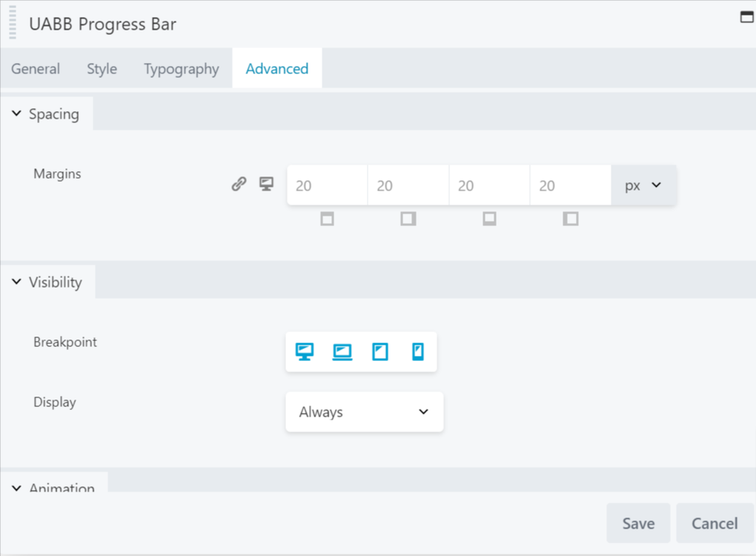This screenshot has width=756, height=556.
Task: Switch to the General tab
Action: coord(36,69)
